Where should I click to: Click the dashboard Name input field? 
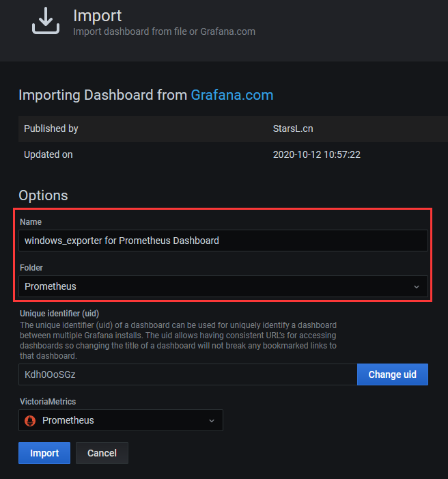point(223,241)
